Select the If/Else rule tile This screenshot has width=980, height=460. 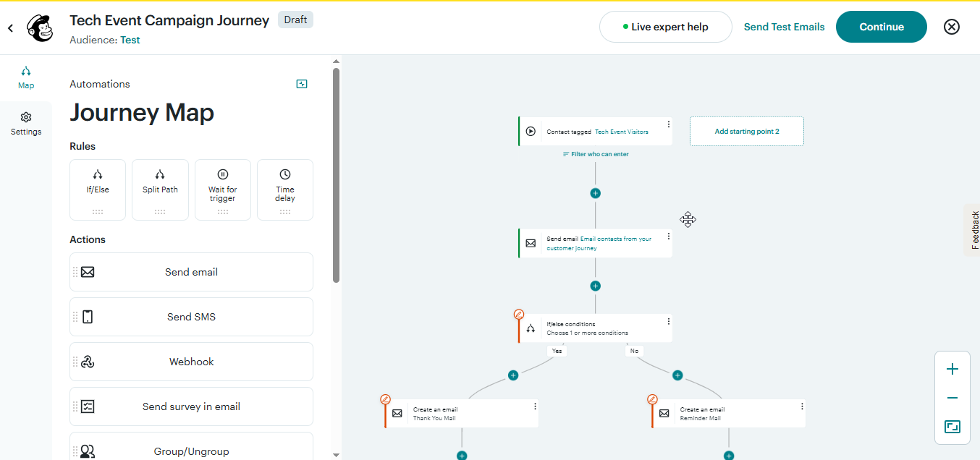point(97,189)
